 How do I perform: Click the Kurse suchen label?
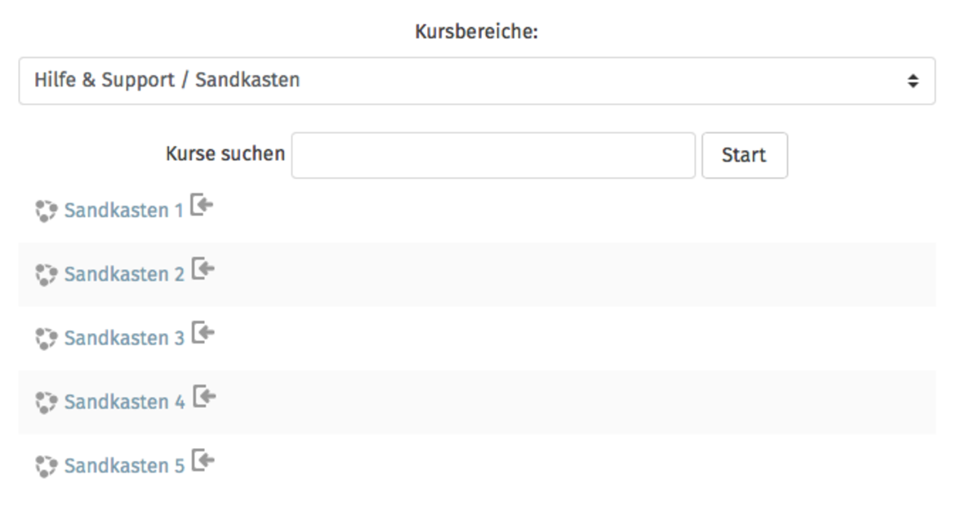pyautogui.click(x=225, y=153)
